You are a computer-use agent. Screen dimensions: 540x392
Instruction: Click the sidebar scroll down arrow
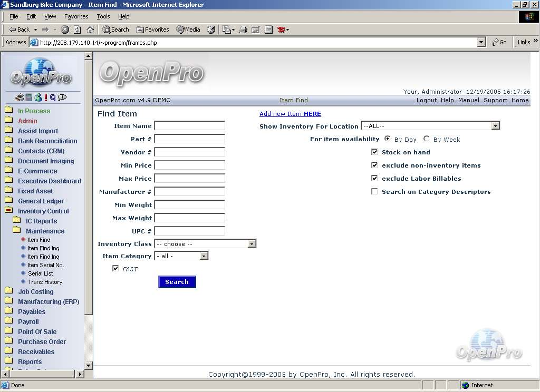(89, 365)
